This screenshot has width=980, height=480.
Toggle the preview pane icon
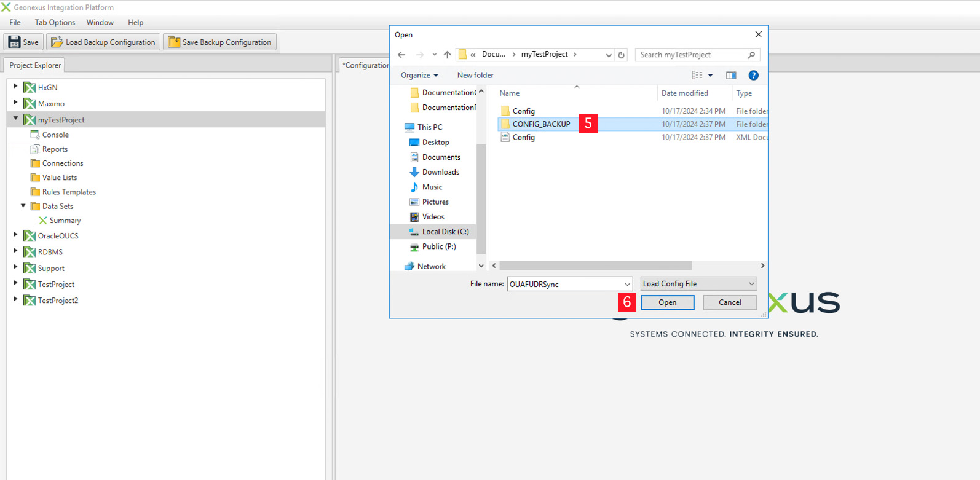731,75
